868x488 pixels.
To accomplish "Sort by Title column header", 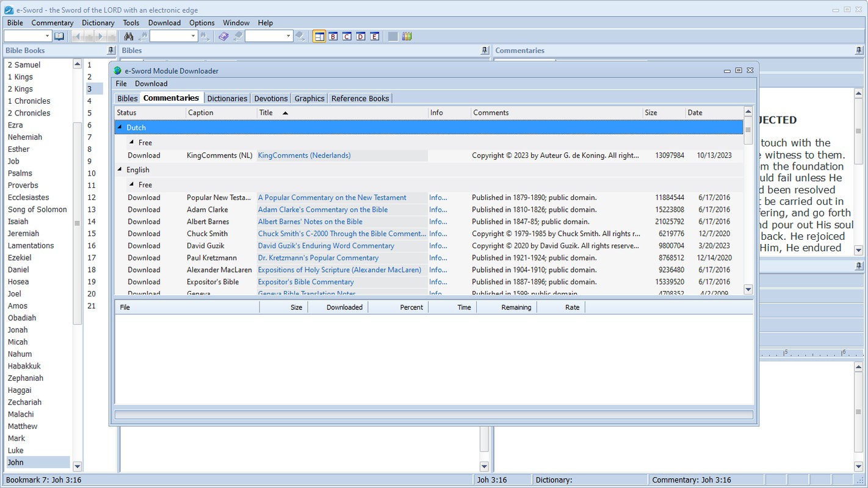I will [342, 113].
